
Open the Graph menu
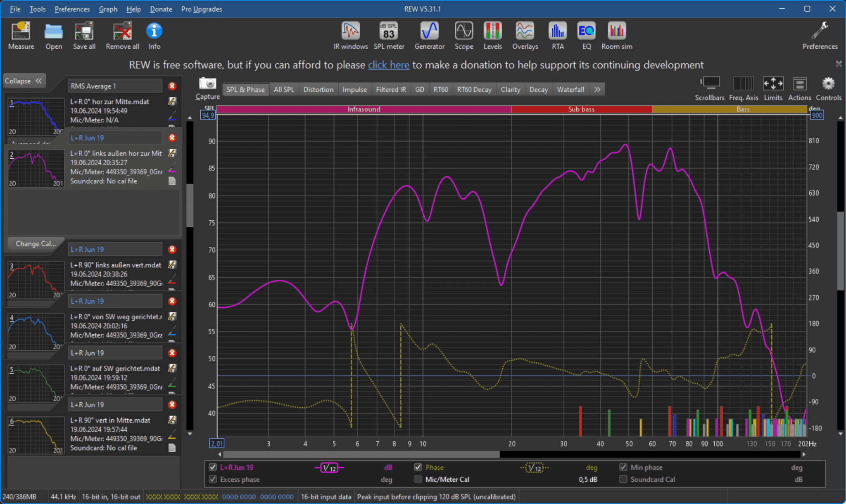pos(108,9)
